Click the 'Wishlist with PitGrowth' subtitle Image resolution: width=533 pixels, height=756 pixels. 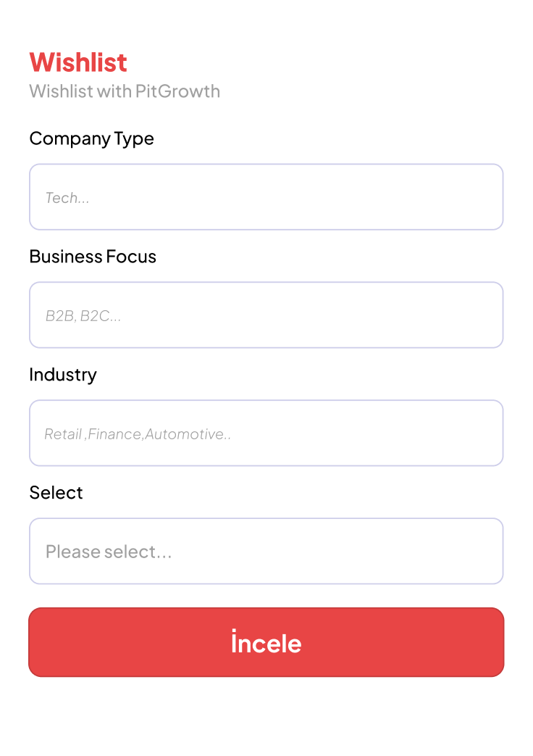pyautogui.click(x=125, y=91)
